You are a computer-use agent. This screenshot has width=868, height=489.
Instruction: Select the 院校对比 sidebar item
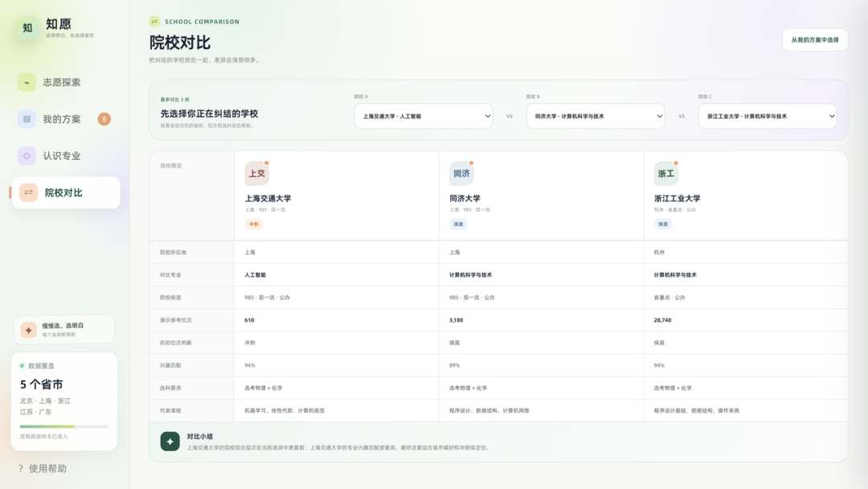pos(65,193)
